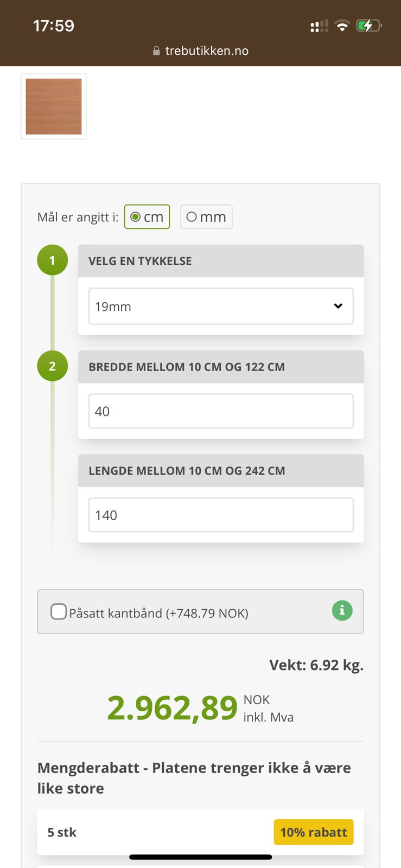The height and width of the screenshot is (868, 401).
Task: Click the yellow 10% rabatt badge
Action: (313, 832)
